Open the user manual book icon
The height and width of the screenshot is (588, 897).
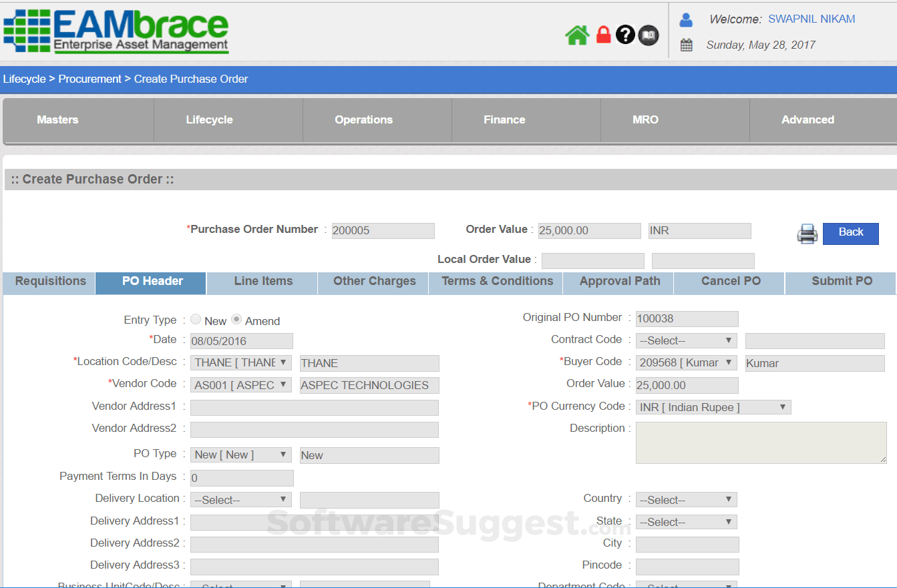coord(647,35)
